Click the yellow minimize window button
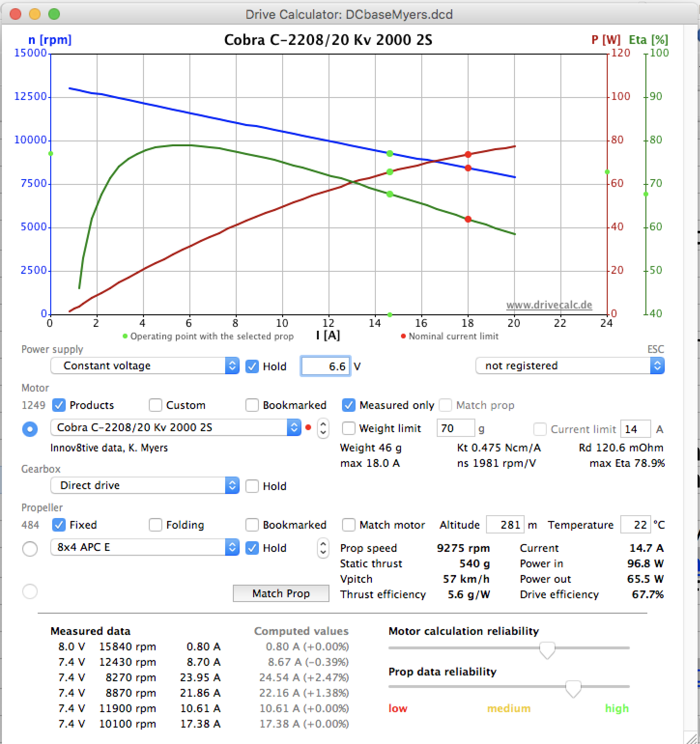Viewport: 700px width, 744px height. pyautogui.click(x=35, y=14)
